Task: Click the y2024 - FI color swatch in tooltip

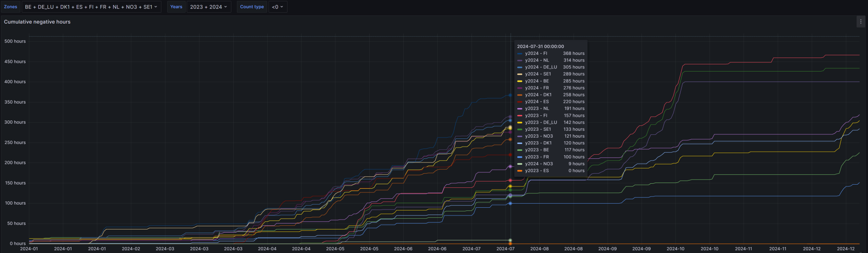Action: coord(520,53)
